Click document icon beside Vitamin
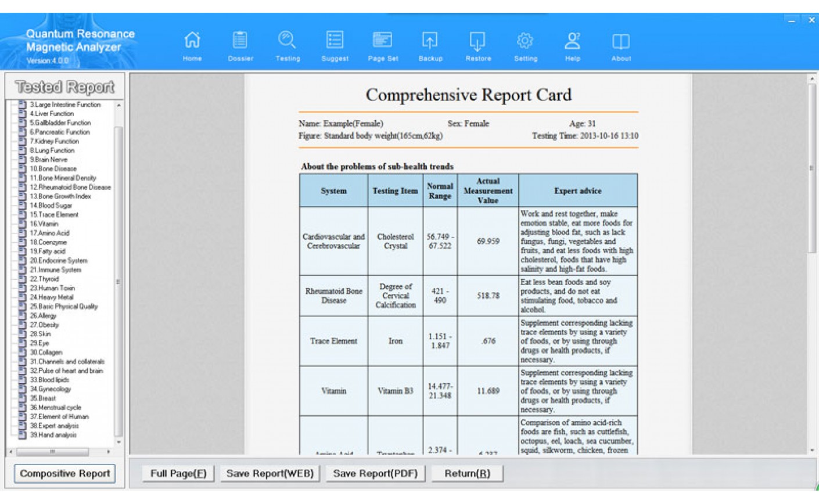 coord(23,224)
